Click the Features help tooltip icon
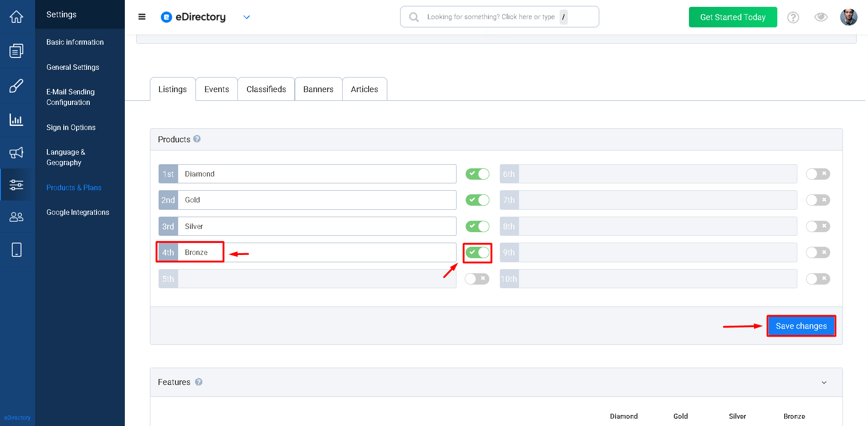Image resolution: width=868 pixels, height=426 pixels. pos(199,382)
